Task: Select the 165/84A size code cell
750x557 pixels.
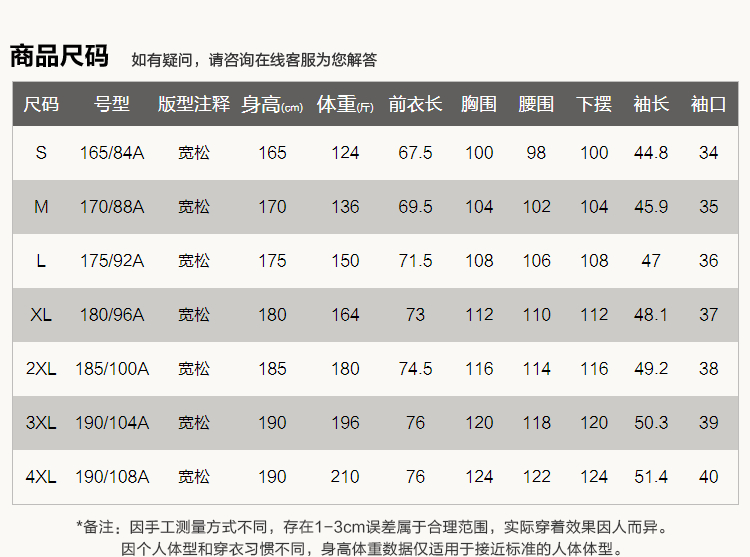Action: (112, 153)
